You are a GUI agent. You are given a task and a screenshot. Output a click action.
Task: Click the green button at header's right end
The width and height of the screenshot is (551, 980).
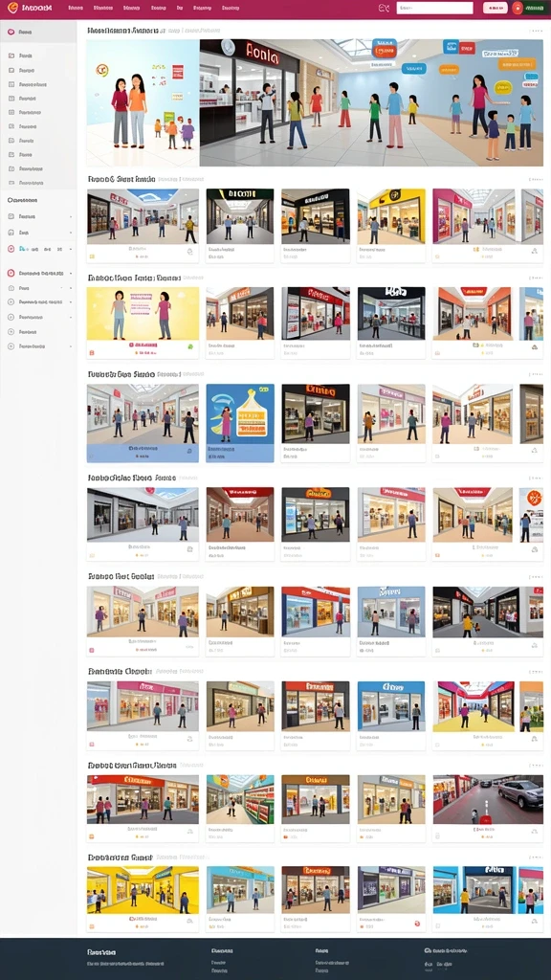click(x=534, y=8)
